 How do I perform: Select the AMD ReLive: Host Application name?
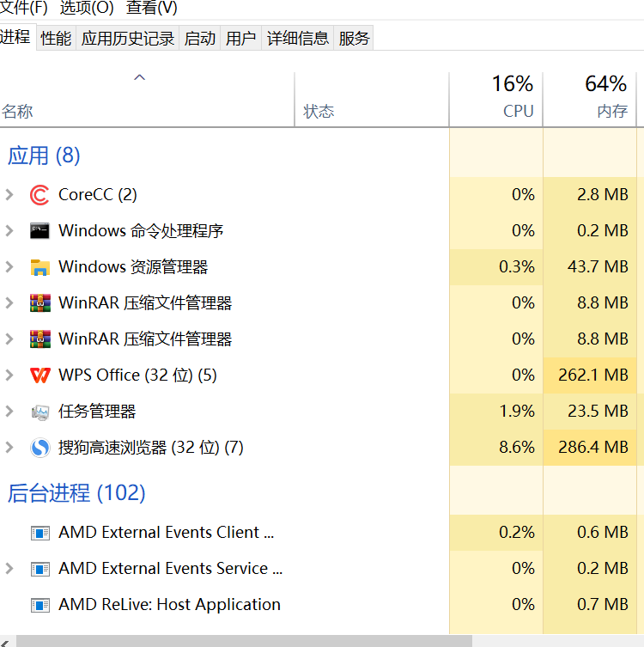click(x=169, y=605)
